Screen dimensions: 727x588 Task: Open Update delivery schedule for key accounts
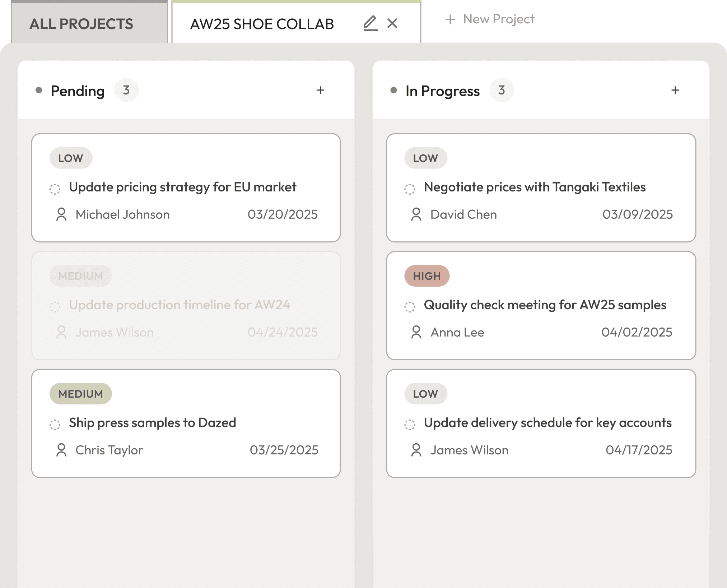point(547,423)
